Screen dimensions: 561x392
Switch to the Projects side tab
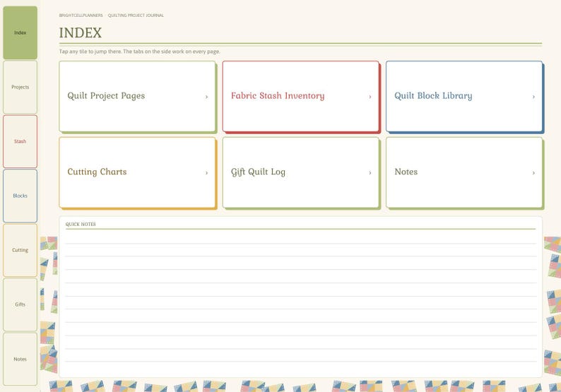[20, 87]
